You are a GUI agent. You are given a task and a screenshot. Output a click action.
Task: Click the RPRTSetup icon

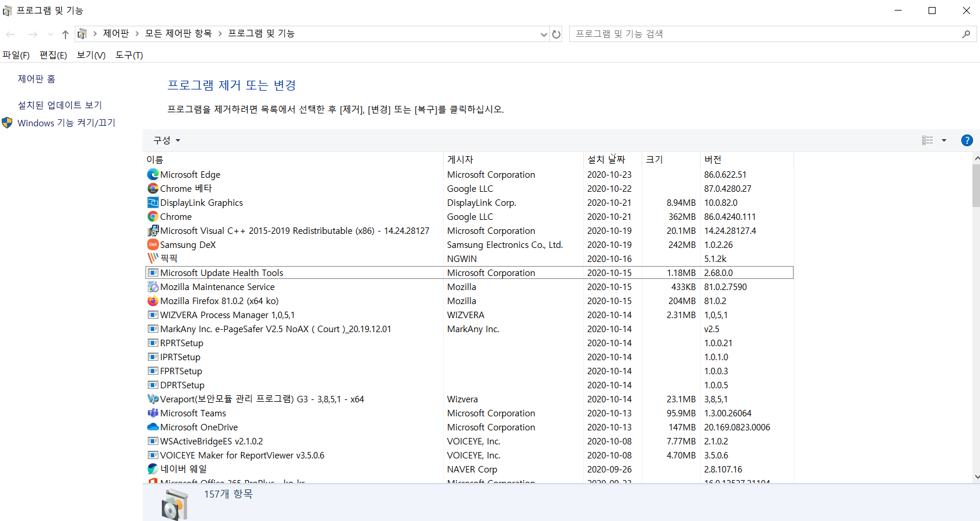coord(153,343)
